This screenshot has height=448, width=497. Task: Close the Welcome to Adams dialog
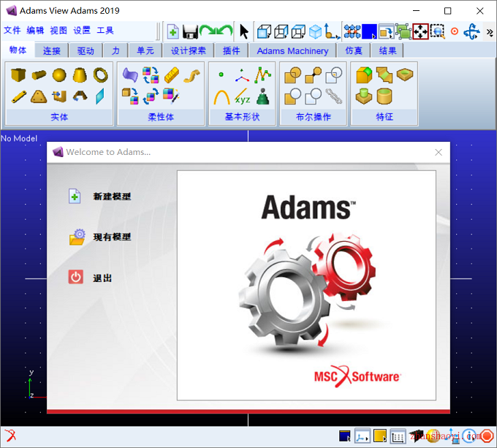pyautogui.click(x=439, y=153)
